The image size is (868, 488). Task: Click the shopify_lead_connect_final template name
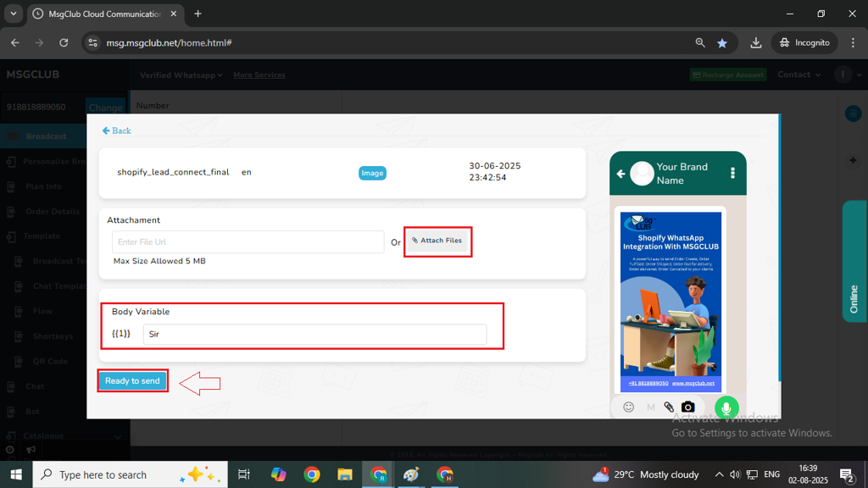pyautogui.click(x=173, y=172)
